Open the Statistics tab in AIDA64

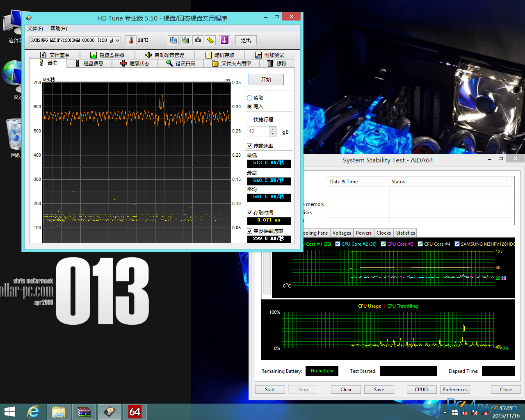pos(405,233)
